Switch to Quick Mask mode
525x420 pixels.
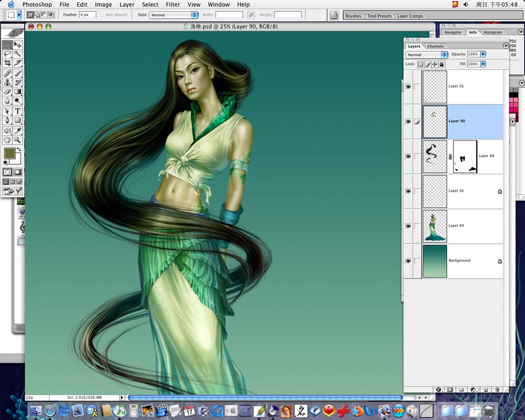18,172
